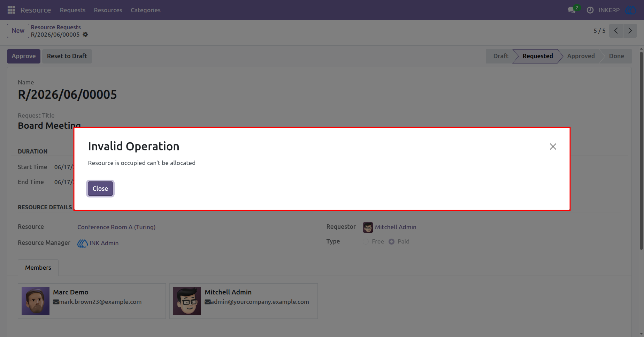Screen dimensions: 644x337
Task: Click the vertical scrollbar thumb
Action: 641,151
